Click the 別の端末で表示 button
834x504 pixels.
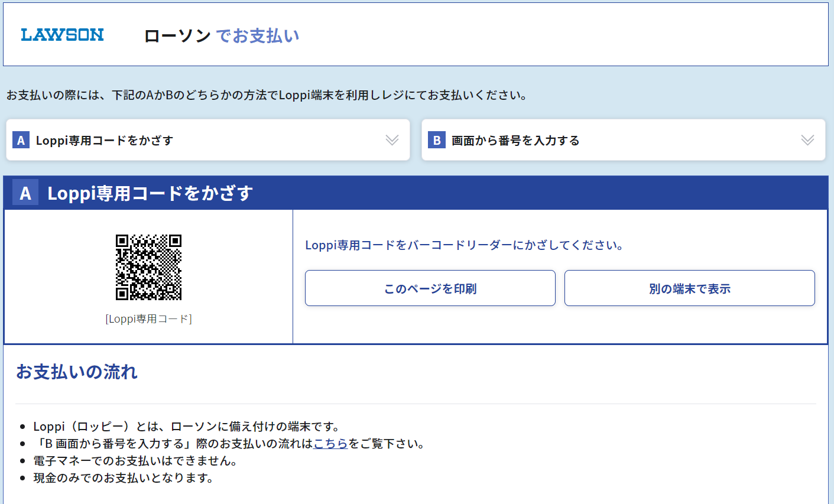coord(690,288)
